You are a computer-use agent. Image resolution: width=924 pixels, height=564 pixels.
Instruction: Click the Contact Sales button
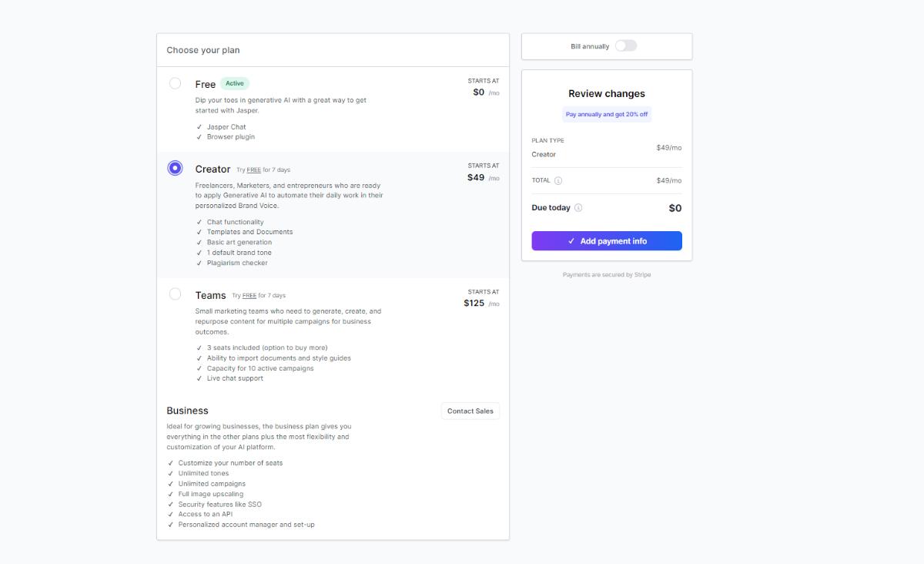pyautogui.click(x=470, y=411)
